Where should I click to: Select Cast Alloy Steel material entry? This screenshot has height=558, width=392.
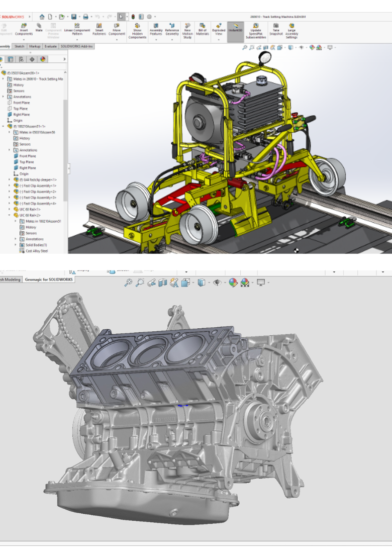tap(36, 250)
